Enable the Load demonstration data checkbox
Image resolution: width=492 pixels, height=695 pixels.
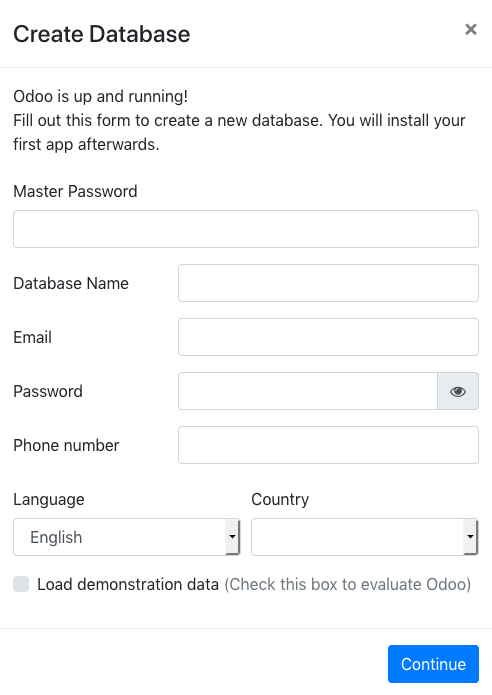(21, 584)
